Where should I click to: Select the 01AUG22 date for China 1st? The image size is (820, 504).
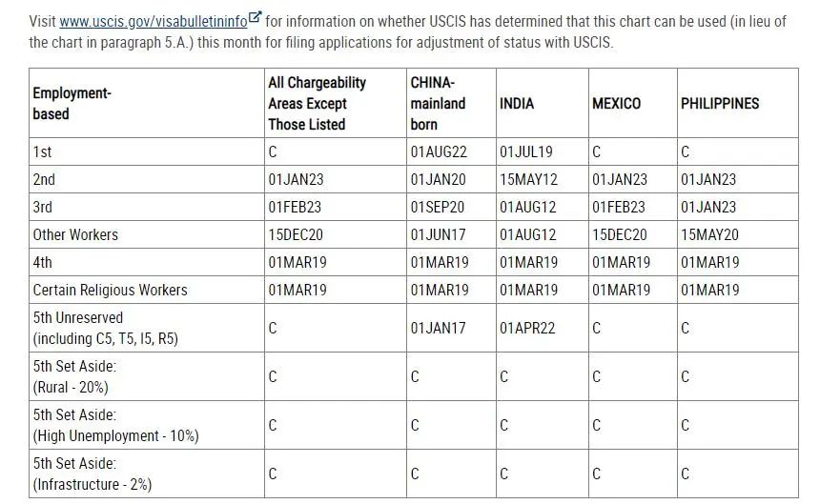tap(440, 151)
